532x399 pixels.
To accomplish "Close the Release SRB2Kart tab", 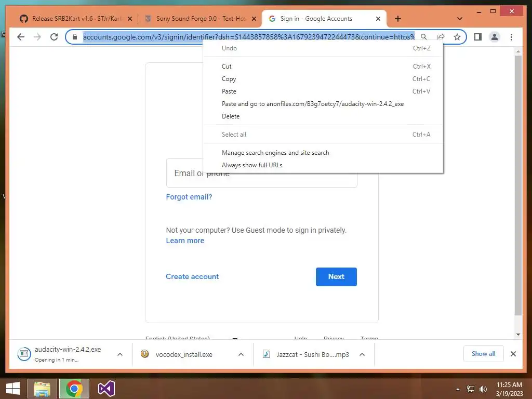I will coord(129,19).
